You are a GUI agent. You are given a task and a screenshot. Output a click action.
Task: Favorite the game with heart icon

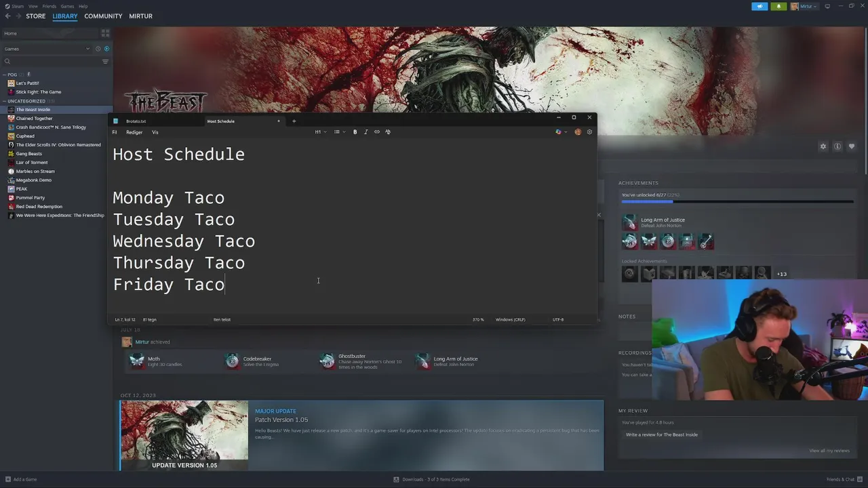pos(852,146)
